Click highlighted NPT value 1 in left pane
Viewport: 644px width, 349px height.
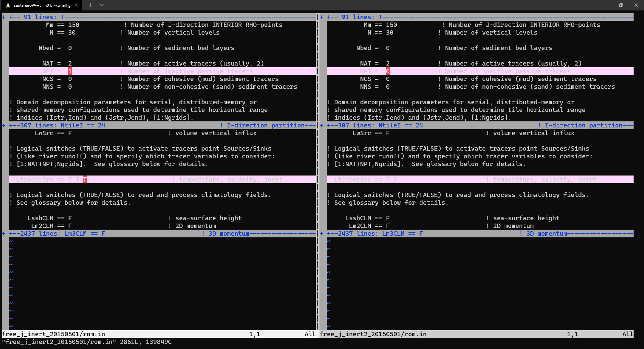[70, 71]
